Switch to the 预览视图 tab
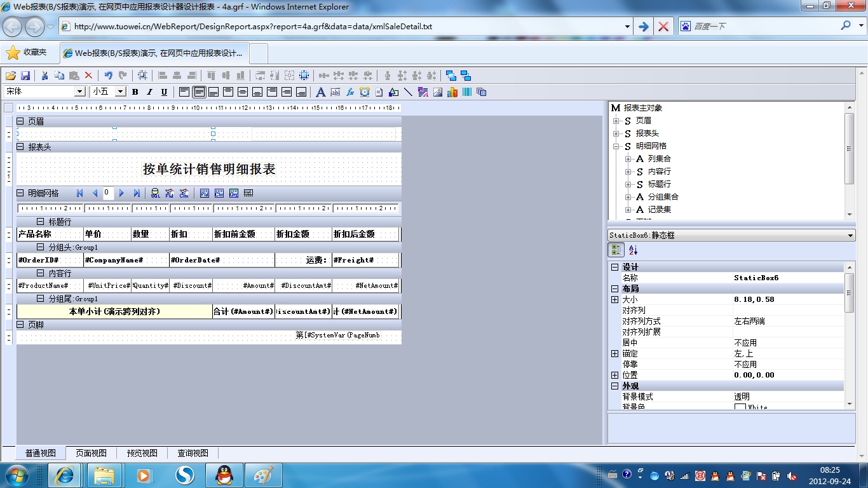 point(142,453)
